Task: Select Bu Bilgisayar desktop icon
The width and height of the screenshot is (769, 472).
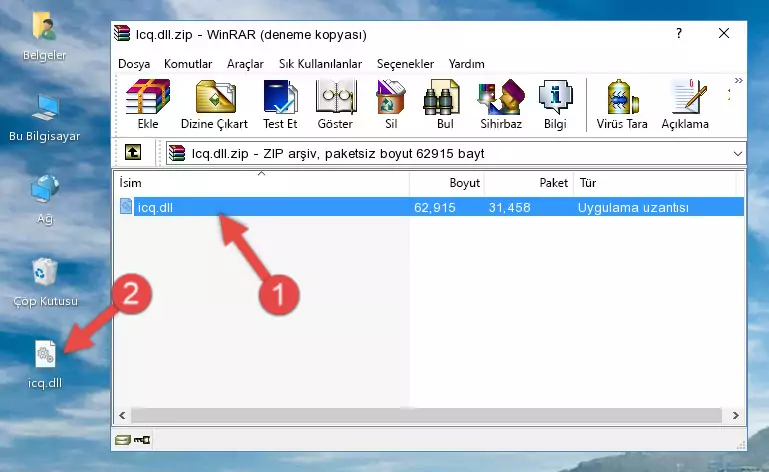Action: pos(45,119)
